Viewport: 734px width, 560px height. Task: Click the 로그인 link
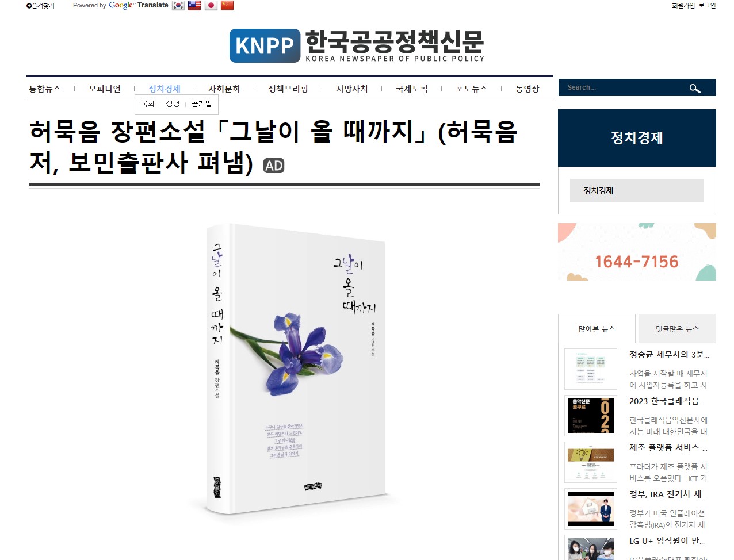(707, 6)
